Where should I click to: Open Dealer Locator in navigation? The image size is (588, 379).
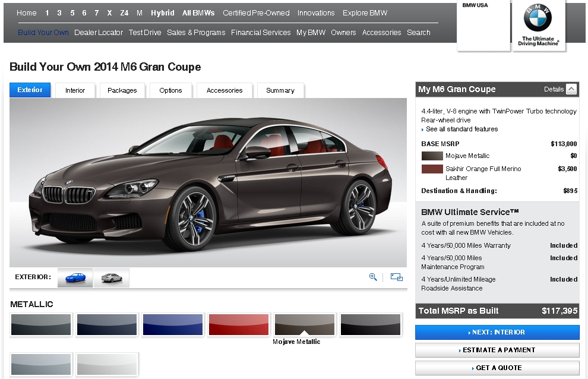point(99,33)
